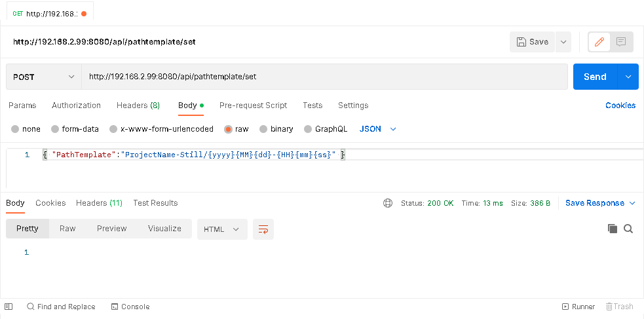Search the response with magnifier icon

click(628, 229)
